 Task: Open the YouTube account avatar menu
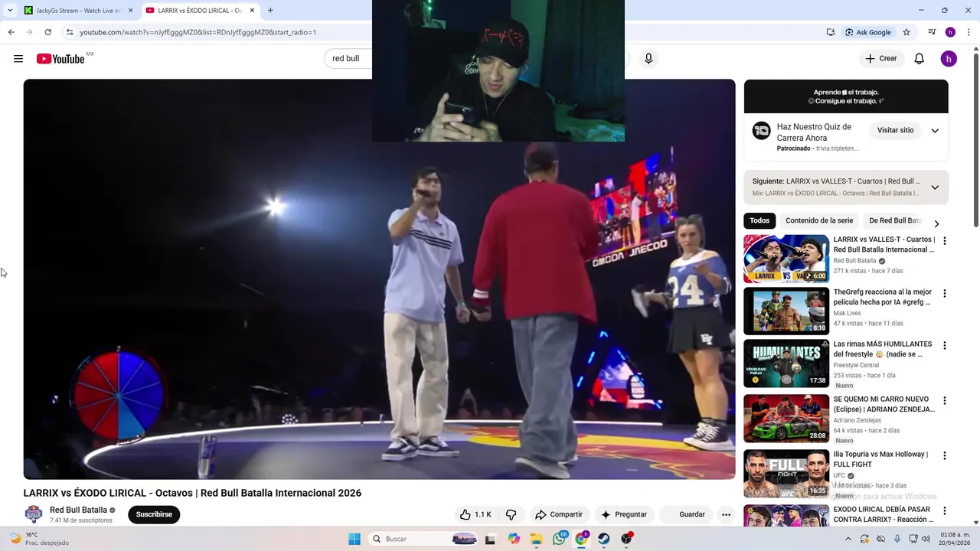coord(949,59)
